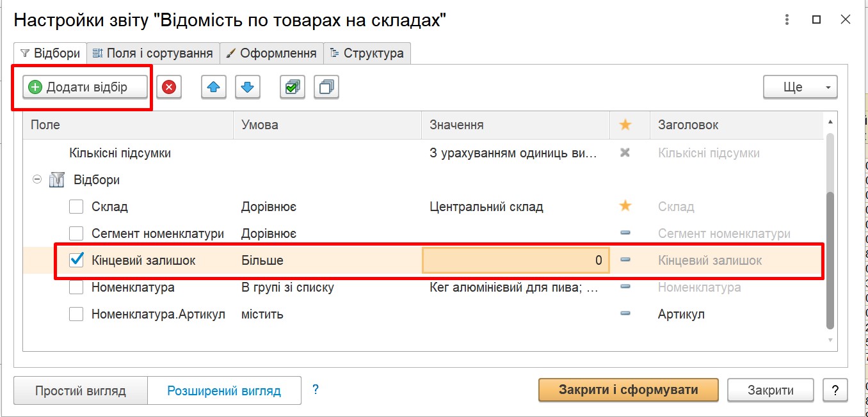Image resolution: width=868 pixels, height=417 pixels.
Task: Click dash icon in Кінцевий залишок row
Action: [x=625, y=260]
